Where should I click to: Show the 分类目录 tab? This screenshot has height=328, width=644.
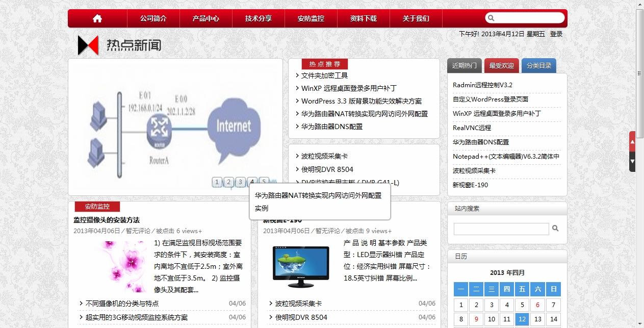click(539, 66)
